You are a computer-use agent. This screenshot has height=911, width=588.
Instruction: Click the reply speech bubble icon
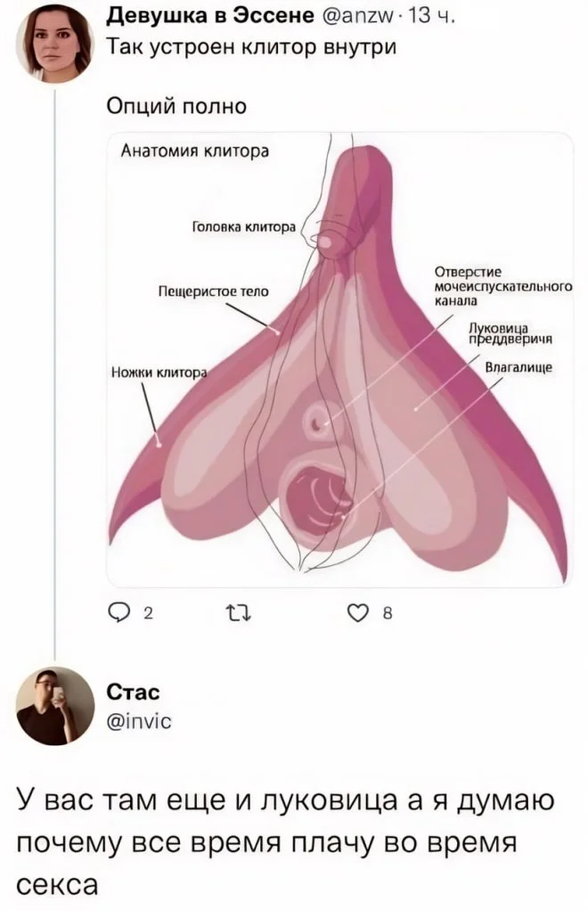click(x=120, y=612)
